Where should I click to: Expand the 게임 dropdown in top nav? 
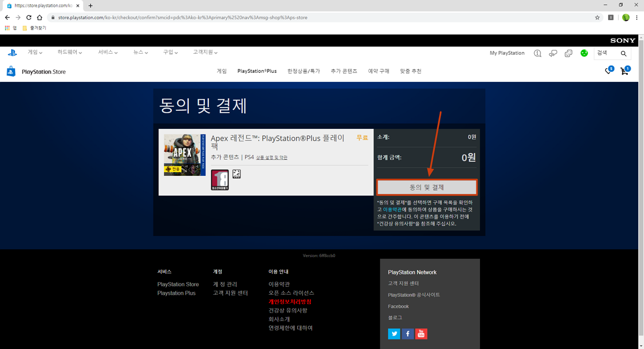click(35, 52)
